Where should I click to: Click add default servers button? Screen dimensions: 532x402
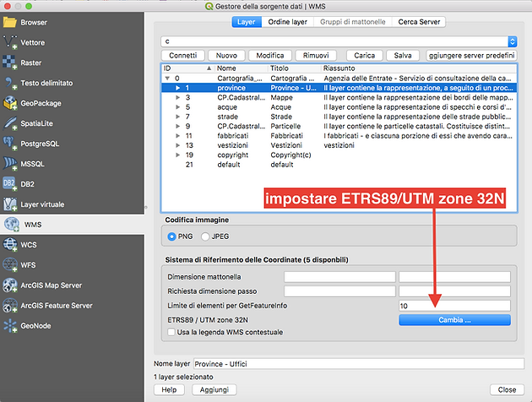click(x=471, y=55)
